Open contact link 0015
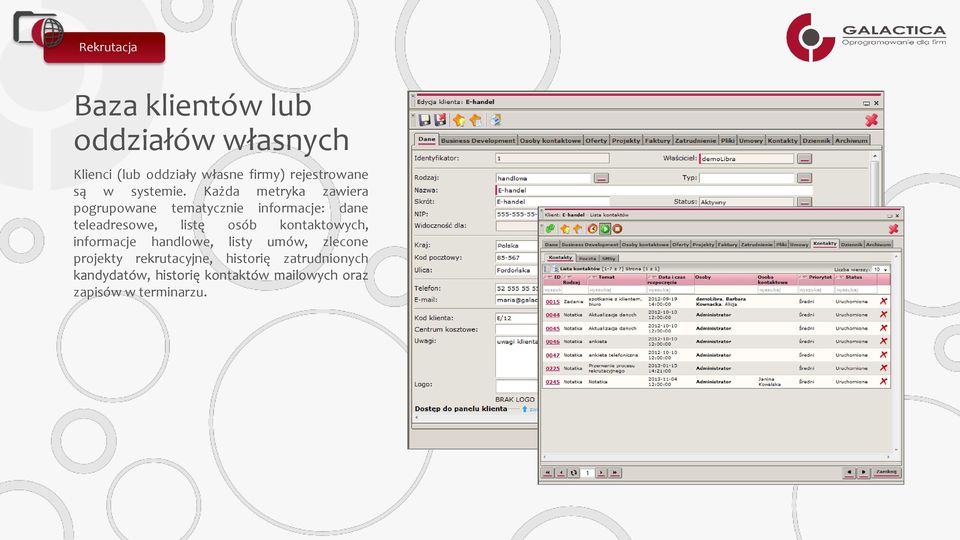The width and height of the screenshot is (960, 540). (552, 302)
